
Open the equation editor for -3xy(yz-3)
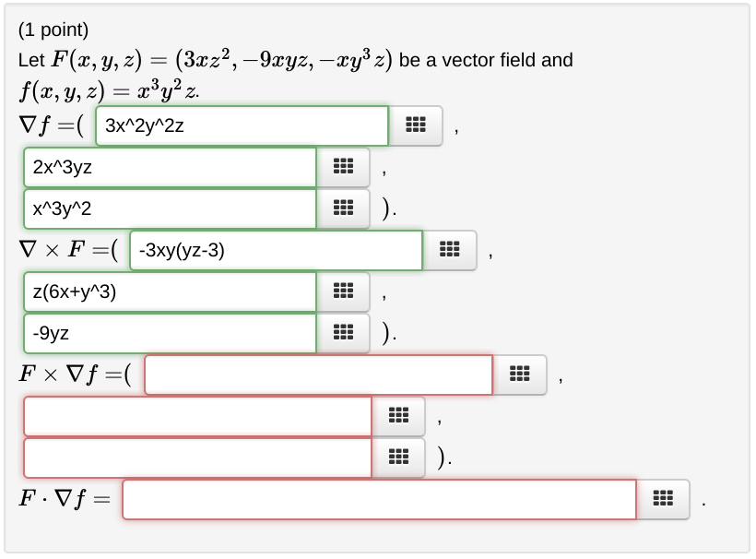[x=451, y=250]
